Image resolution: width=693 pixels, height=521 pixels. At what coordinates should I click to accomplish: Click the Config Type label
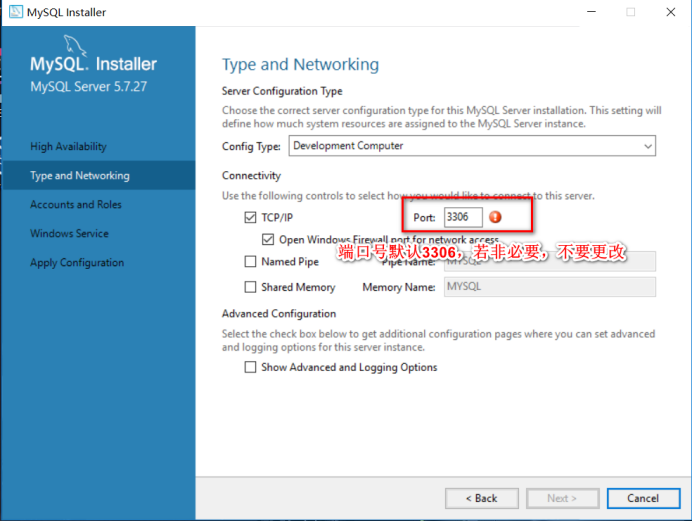[251, 146]
